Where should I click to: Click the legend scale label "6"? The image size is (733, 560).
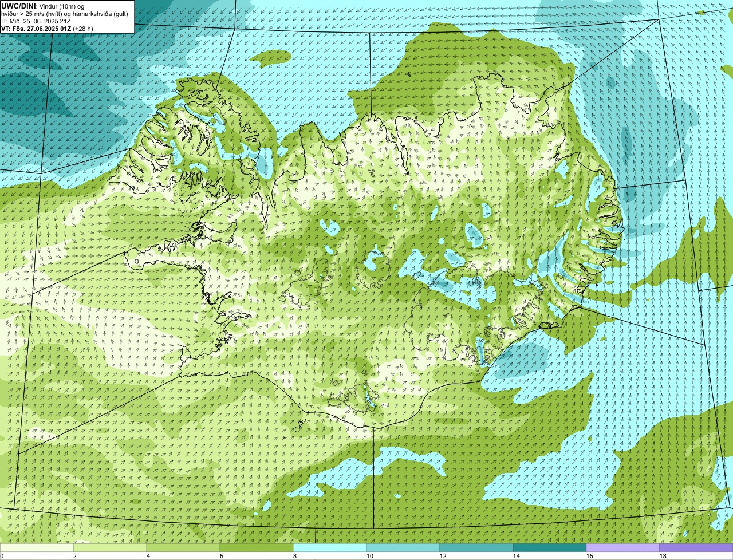pos(222,556)
